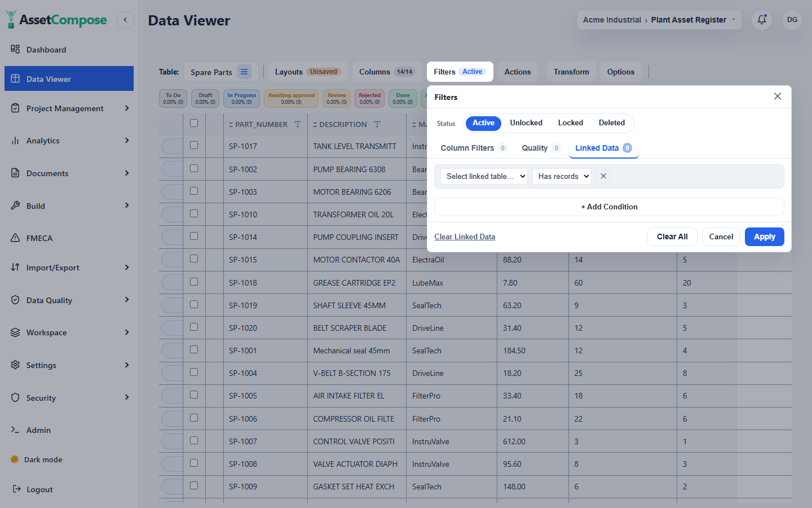Select the Linked Data tab

[x=603, y=148]
